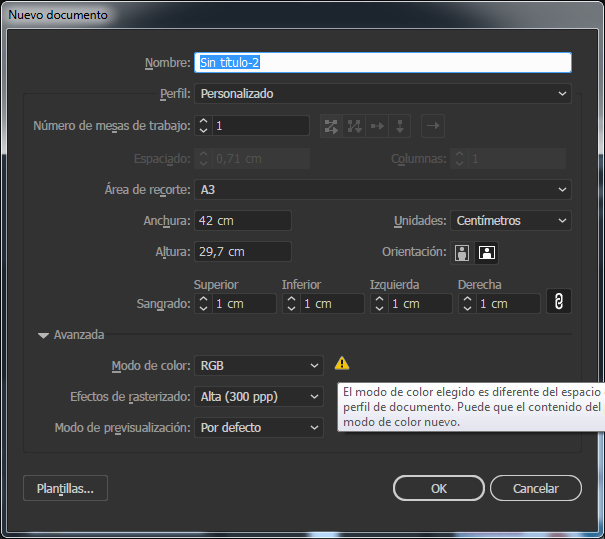This screenshot has height=539, width=605.
Task: Click the Cancelar button
Action: [536, 488]
